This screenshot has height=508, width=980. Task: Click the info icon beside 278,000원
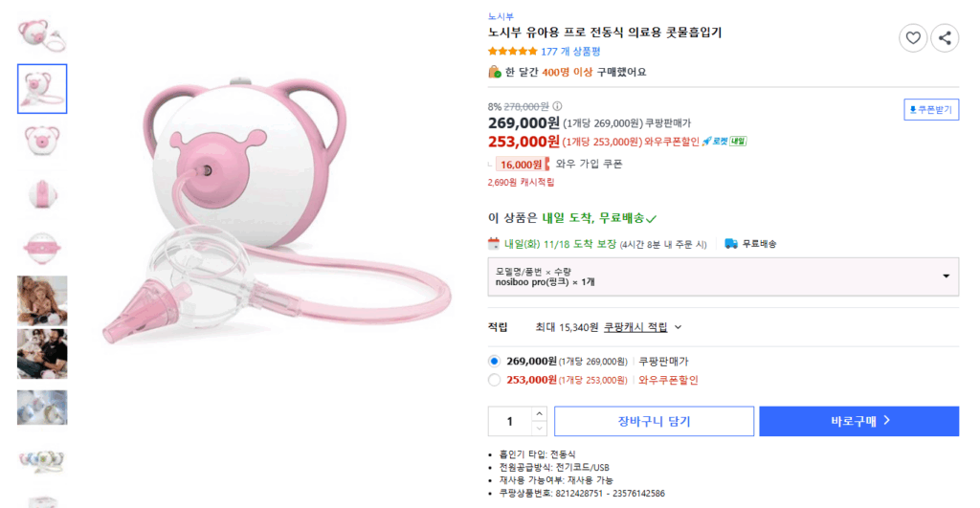pos(558,106)
